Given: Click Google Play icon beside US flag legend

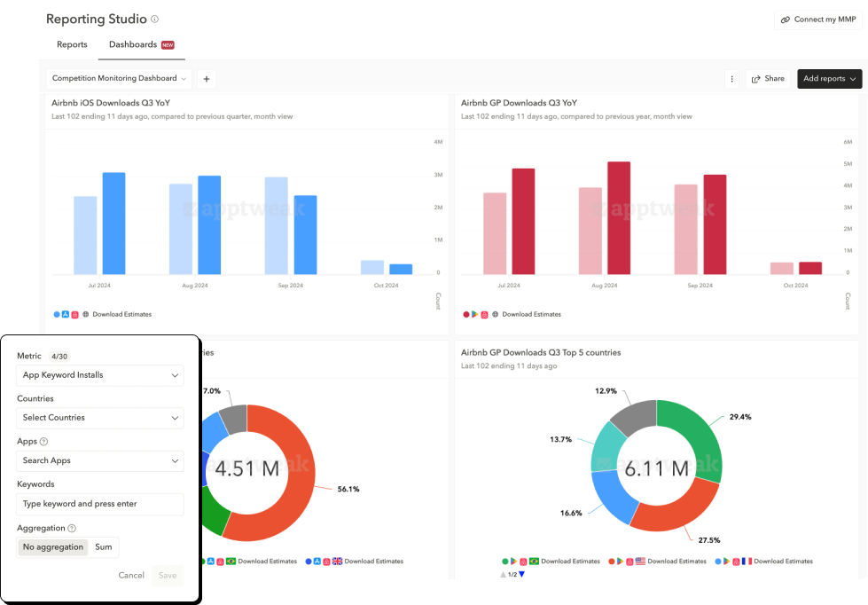Looking at the screenshot, I should click(x=620, y=562).
